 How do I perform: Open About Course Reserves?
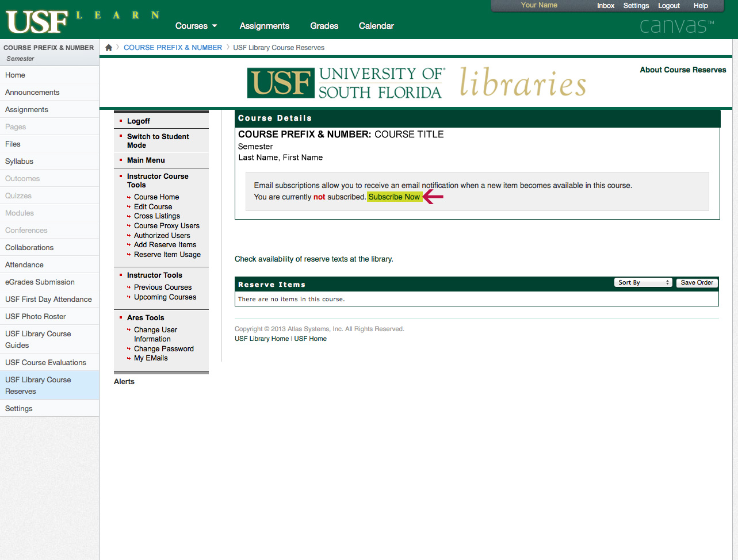683,70
